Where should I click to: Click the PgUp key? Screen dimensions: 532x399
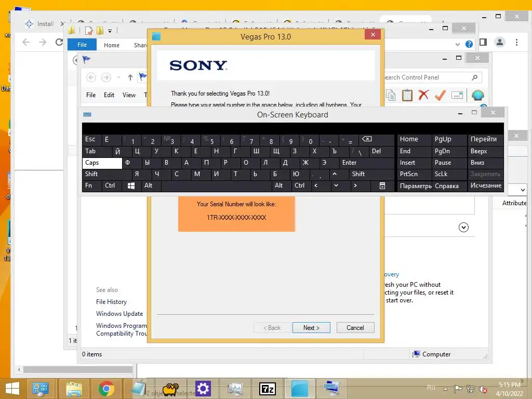449,139
